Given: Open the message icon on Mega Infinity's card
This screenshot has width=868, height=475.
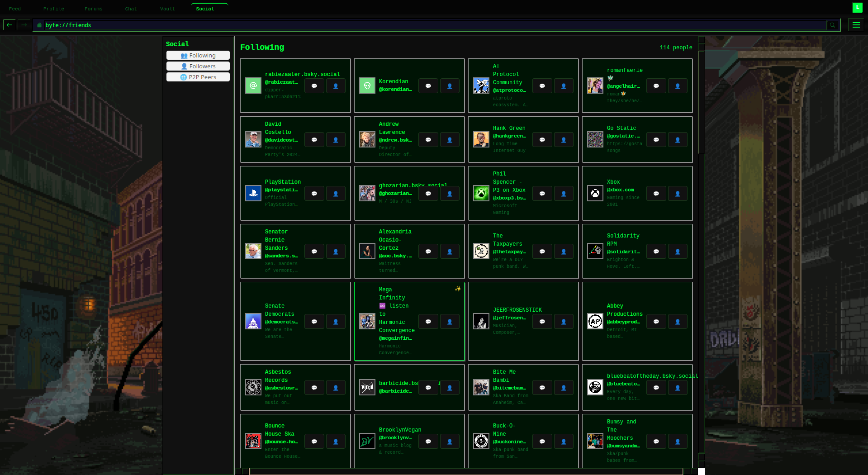Looking at the screenshot, I should 428,321.
